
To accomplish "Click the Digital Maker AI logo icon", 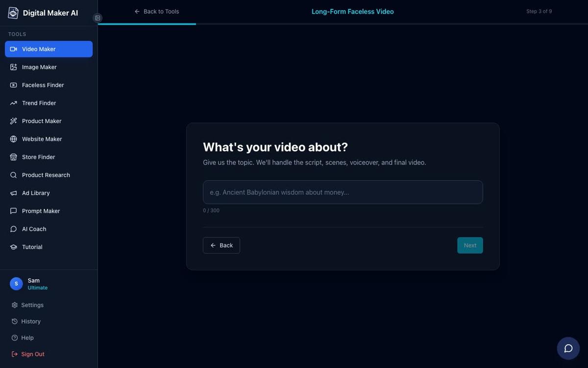I will 13,13.
